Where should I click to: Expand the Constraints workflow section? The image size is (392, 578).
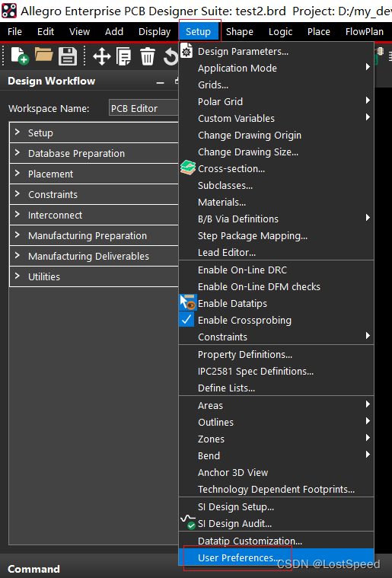coord(94,194)
